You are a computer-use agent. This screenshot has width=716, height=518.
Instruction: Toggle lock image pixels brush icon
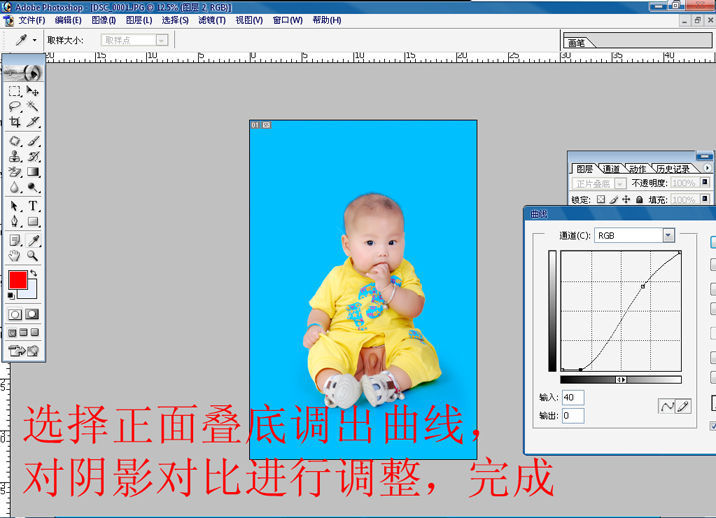point(614,199)
